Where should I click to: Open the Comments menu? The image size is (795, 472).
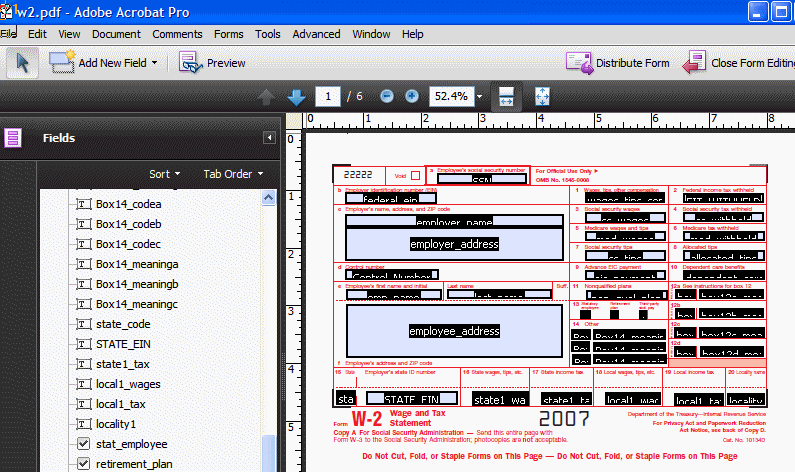(177, 34)
